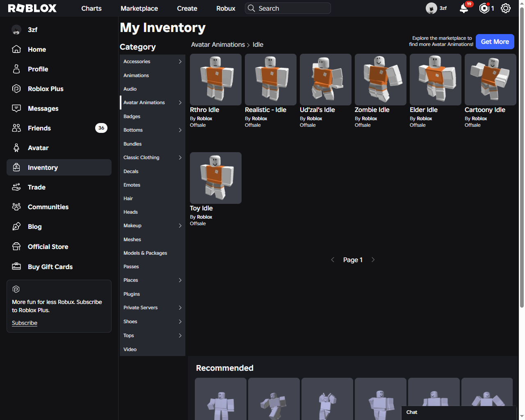Open the Create tab
This screenshot has height=420, width=525.
click(187, 8)
